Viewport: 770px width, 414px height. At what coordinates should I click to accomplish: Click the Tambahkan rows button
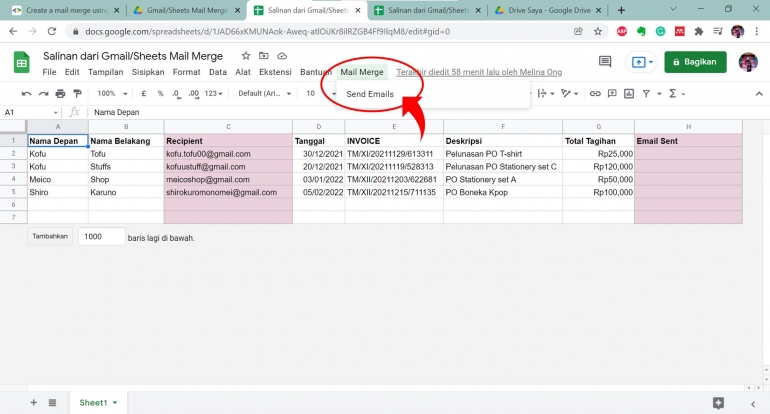[x=50, y=236]
